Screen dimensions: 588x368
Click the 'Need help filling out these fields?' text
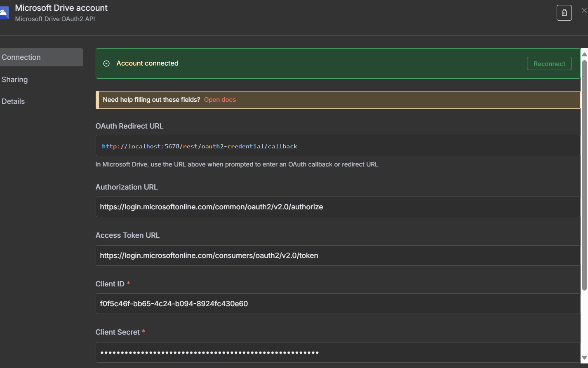tap(151, 100)
